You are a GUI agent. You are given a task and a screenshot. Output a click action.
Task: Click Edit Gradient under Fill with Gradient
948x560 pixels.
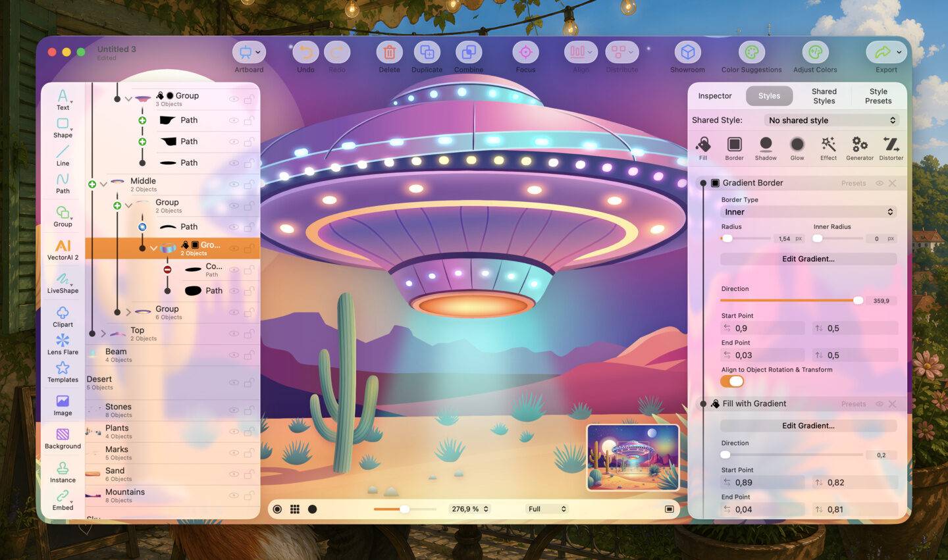[808, 426]
